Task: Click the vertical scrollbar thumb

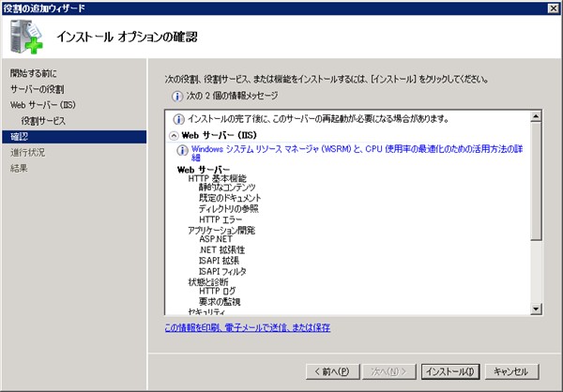Action: tap(536, 181)
